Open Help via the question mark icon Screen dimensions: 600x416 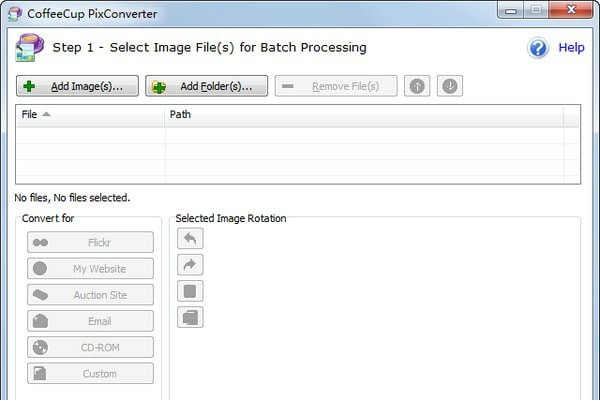point(538,48)
